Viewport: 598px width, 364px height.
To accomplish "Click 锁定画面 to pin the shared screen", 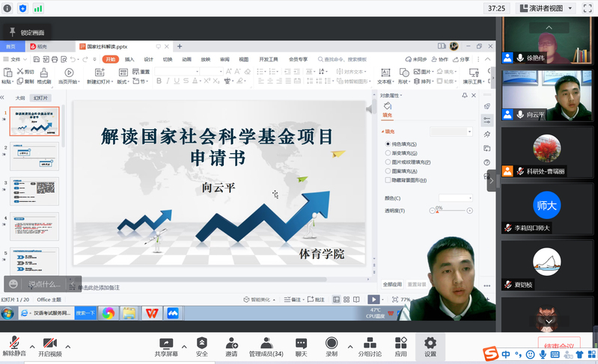I will [27, 32].
